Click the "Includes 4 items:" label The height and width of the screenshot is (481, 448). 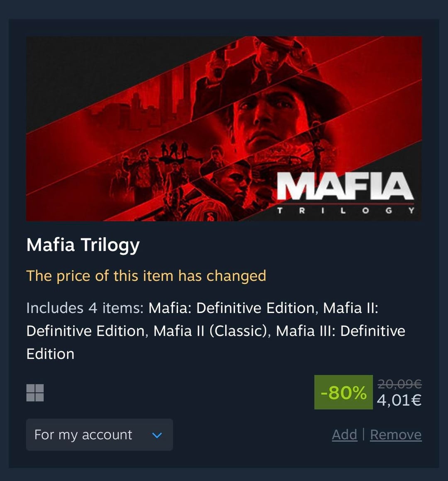tap(85, 308)
